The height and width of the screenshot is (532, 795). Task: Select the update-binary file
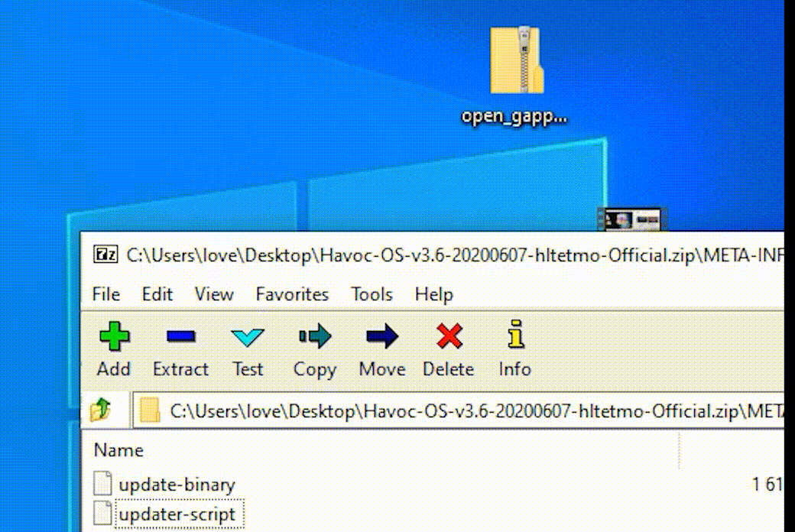point(177,485)
